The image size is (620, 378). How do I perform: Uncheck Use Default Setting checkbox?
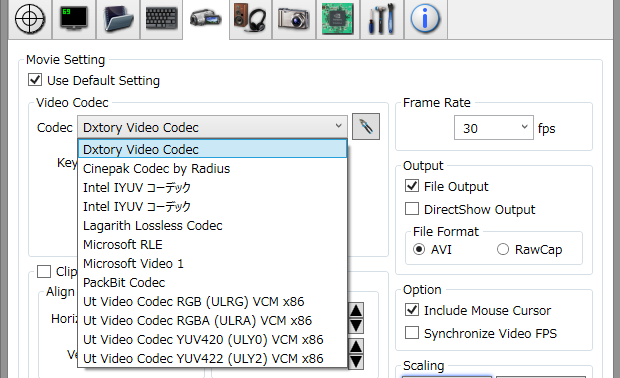coord(35,80)
